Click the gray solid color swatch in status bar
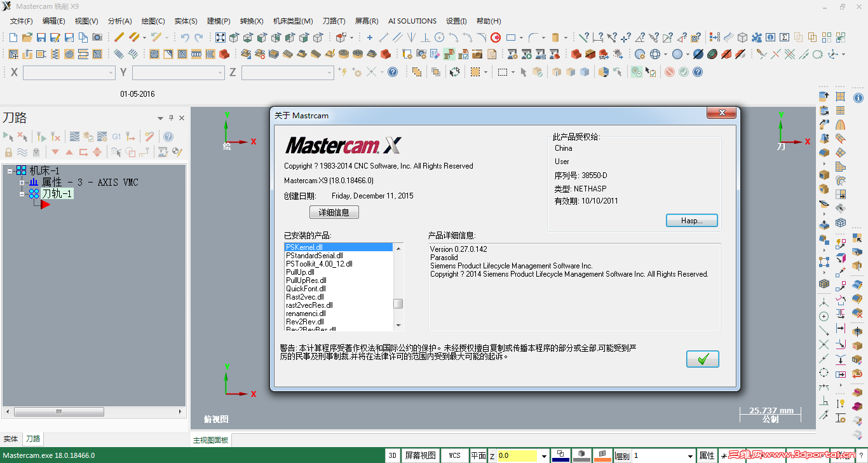The image size is (868, 463). (x=581, y=455)
